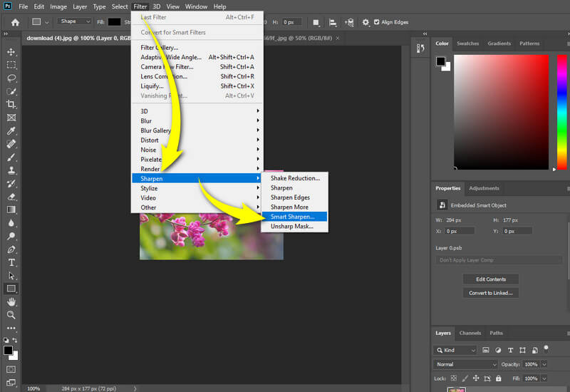Toggle the pixel layer filter

[486, 350]
